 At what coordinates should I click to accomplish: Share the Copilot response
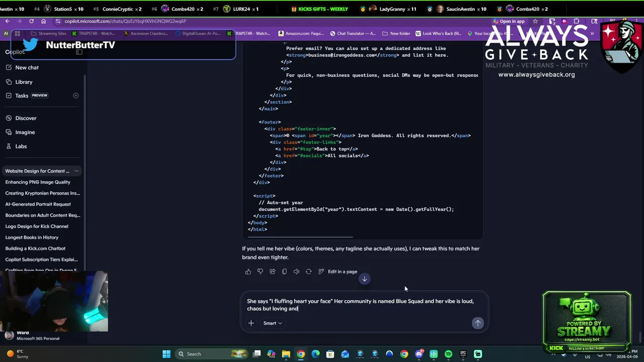point(272,271)
